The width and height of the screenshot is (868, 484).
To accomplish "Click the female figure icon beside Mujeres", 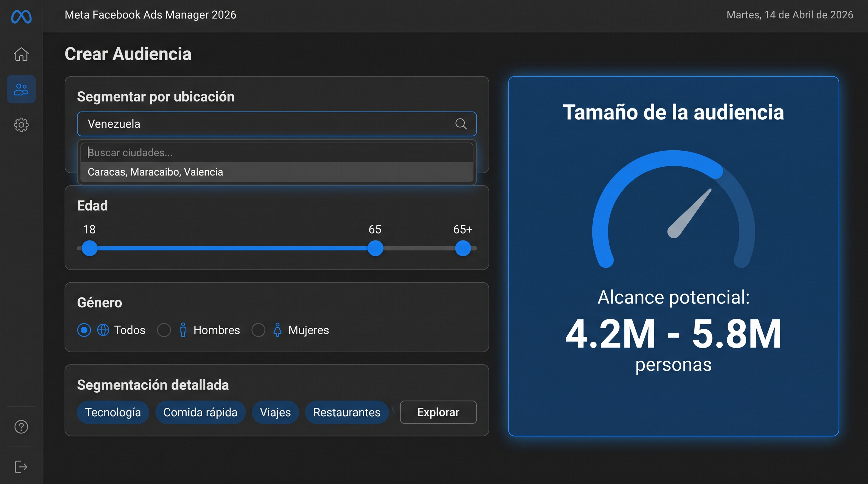I will click(x=277, y=330).
